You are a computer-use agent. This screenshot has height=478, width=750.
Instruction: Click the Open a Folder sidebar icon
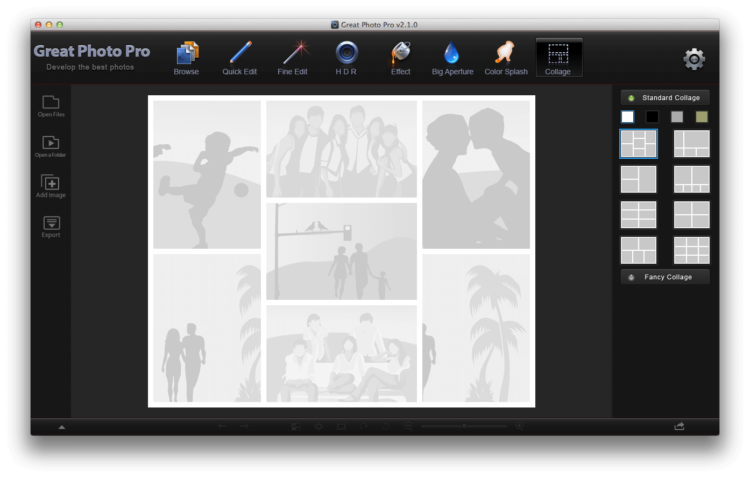tap(51, 146)
